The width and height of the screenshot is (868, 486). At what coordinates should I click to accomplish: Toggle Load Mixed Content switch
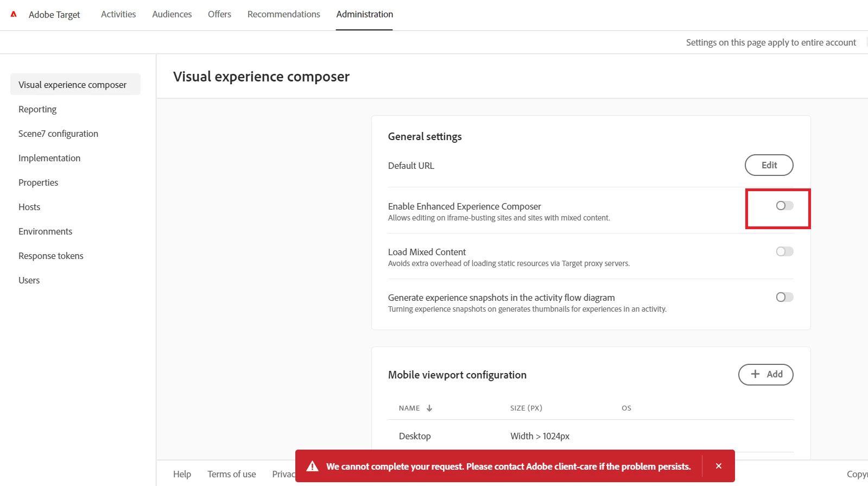tap(784, 251)
